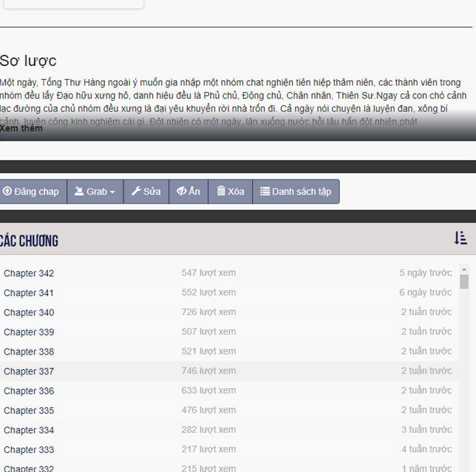Click the download icon on the Grab button
Viewport: 476px width, 472px height.
point(80,191)
